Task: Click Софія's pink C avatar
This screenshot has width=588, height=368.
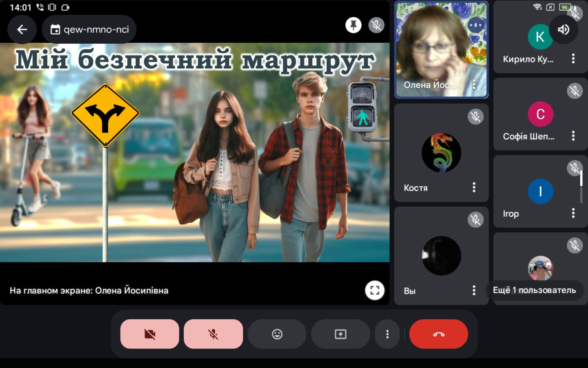Action: (x=541, y=114)
